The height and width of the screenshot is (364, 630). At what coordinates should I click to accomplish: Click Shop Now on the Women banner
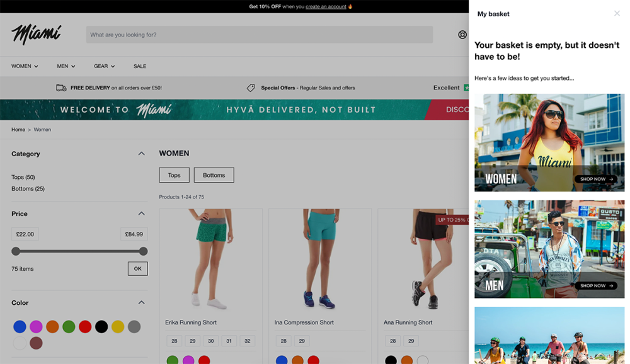tap(595, 179)
